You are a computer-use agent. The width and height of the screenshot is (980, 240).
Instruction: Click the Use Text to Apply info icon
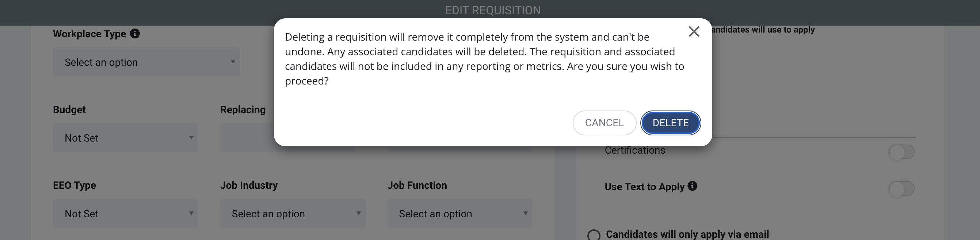point(693,186)
